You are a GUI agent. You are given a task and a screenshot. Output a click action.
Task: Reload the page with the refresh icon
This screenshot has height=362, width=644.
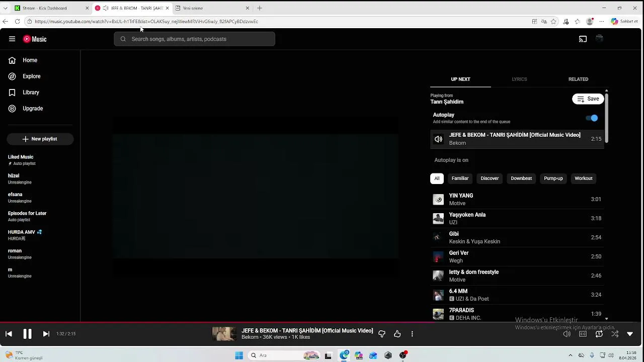[x=17, y=22]
